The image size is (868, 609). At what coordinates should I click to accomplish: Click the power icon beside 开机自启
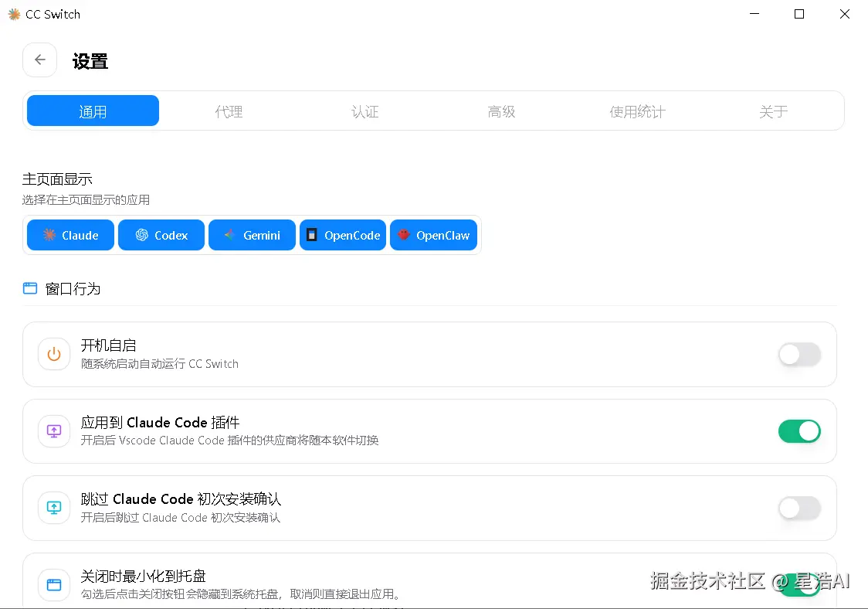coord(54,354)
